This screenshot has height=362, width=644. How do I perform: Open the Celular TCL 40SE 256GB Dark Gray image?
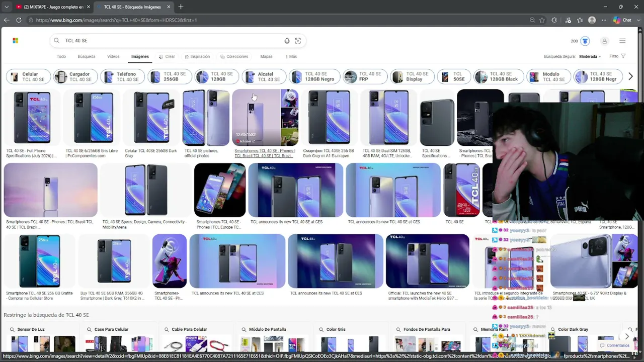[151, 118]
